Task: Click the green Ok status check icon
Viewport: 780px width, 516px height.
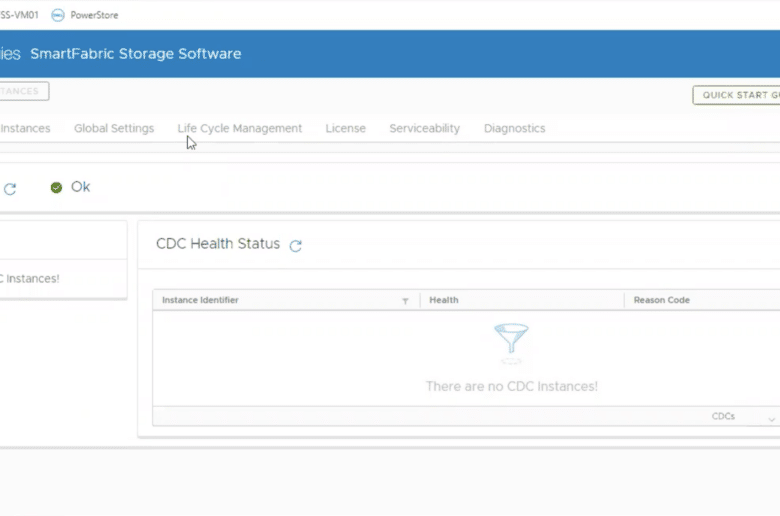Action: 56,188
